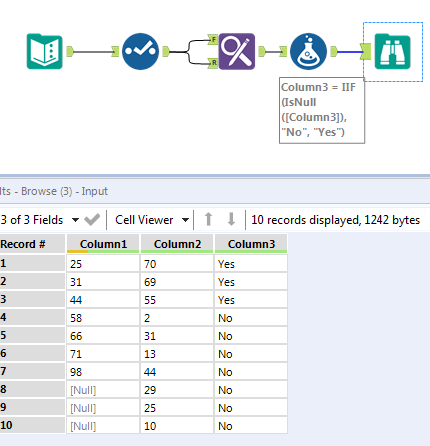
Task: Click the Null cell in record 10
Action: 103,426
